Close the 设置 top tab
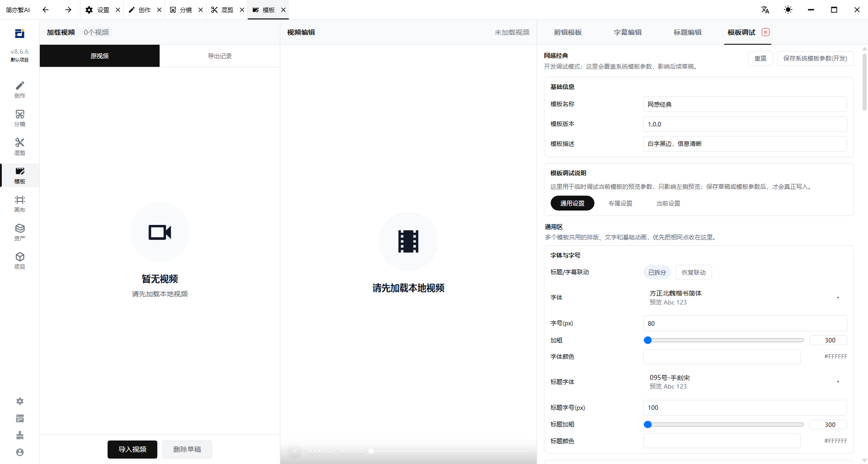Screen dimensions: 868x464 118,9
